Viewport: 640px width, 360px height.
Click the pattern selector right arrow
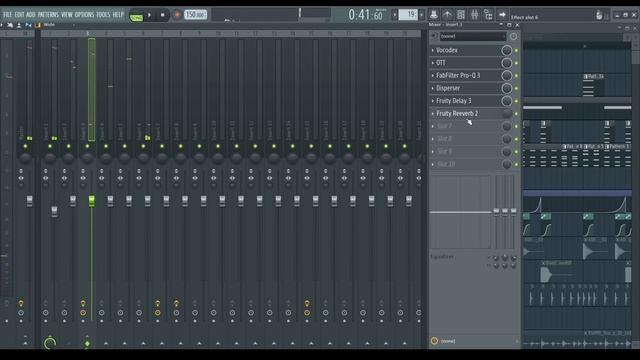pyautogui.click(x=422, y=15)
